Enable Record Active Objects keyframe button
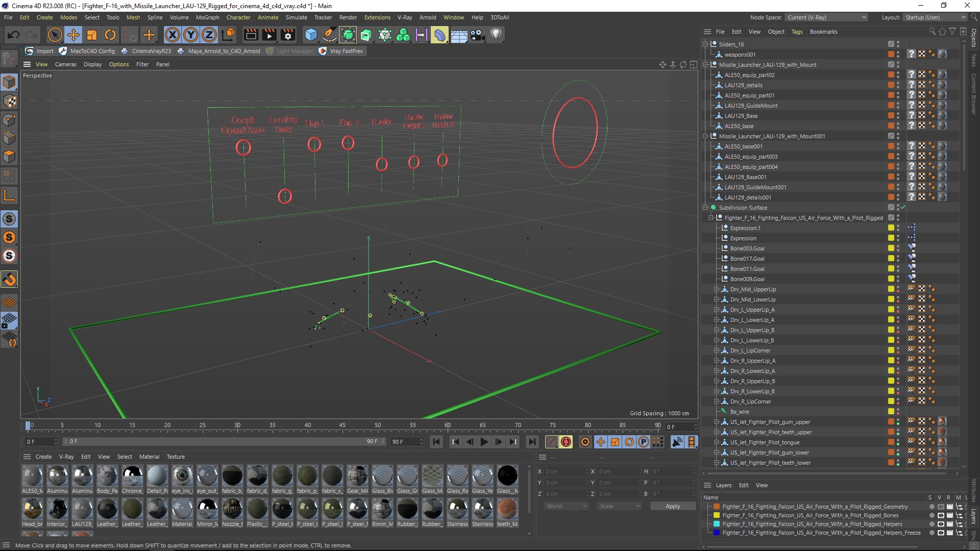Viewport: 980px width, 551px height. pos(551,442)
